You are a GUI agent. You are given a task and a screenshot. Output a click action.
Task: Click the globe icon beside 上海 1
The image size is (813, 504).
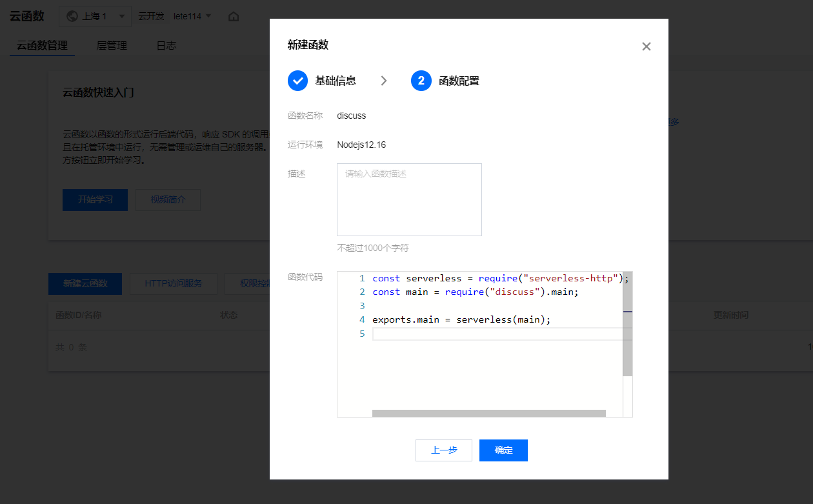(x=72, y=16)
